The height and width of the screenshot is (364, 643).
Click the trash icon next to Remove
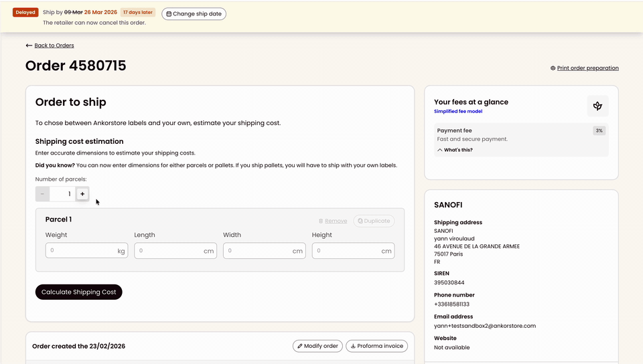[x=321, y=221]
